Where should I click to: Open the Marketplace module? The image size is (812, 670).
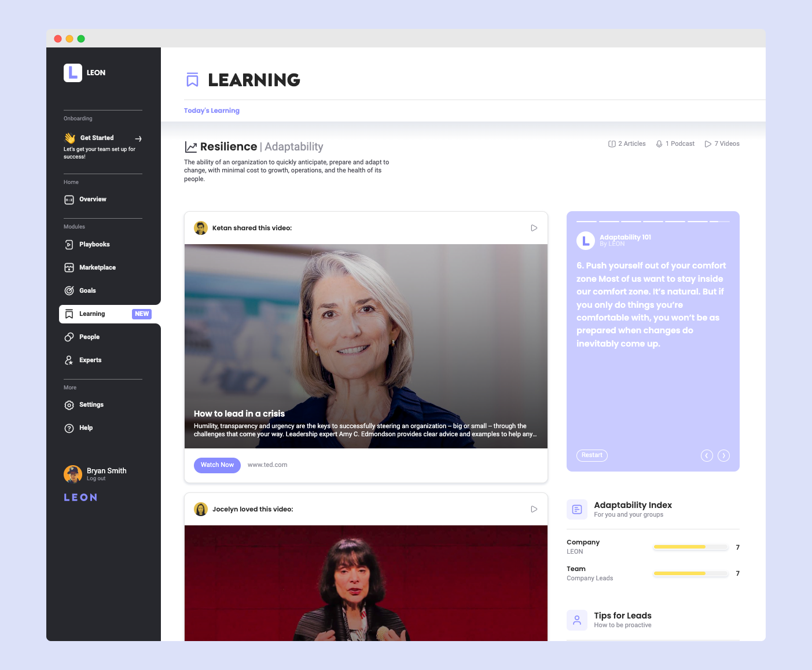(97, 268)
